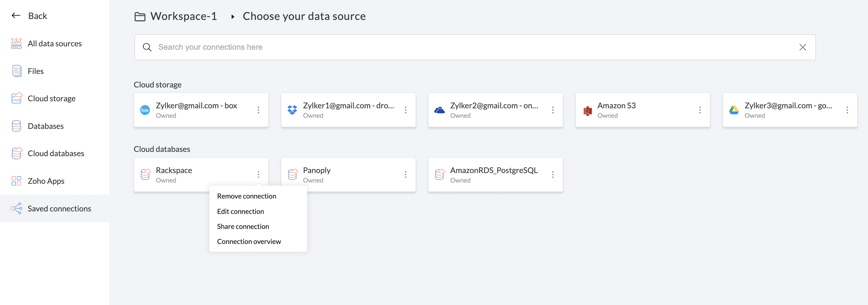
Task: Choose Remove connection from the menu
Action: click(x=246, y=196)
